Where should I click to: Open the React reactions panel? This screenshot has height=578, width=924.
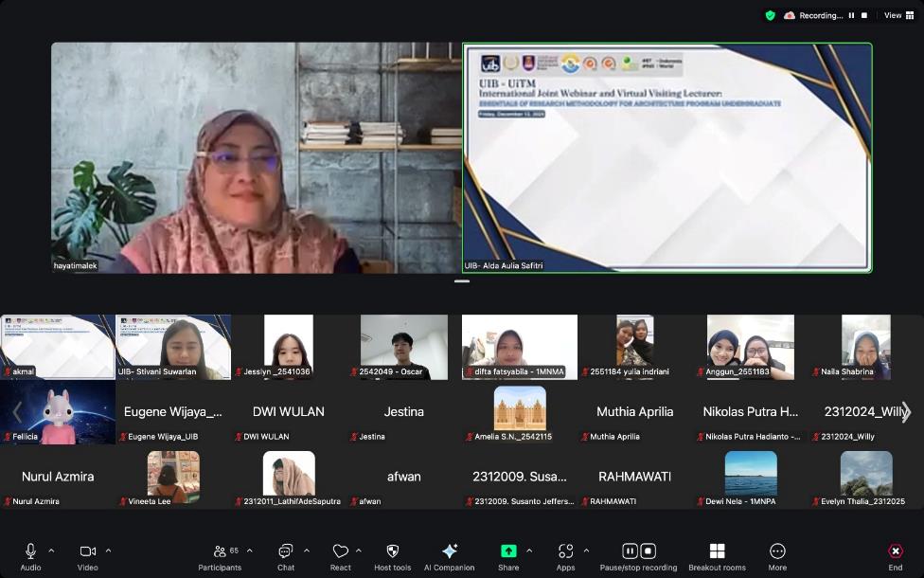pyautogui.click(x=340, y=552)
